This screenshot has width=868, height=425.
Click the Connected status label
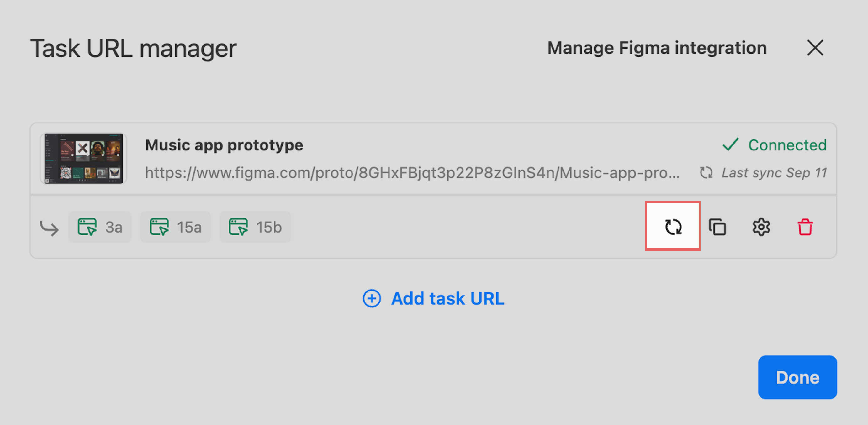pos(787,145)
